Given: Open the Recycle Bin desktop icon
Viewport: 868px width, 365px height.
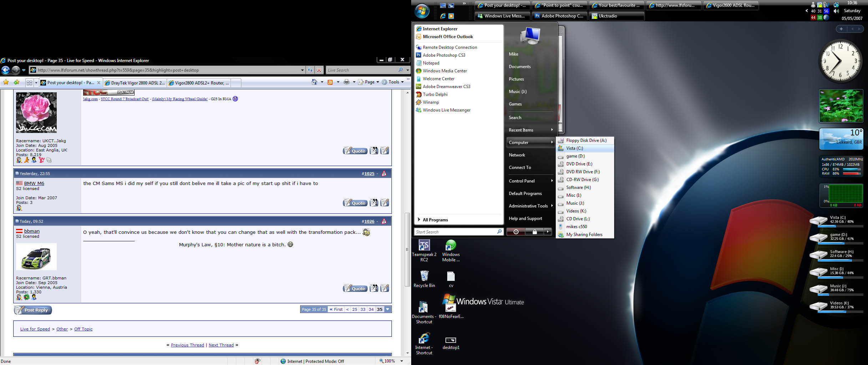Looking at the screenshot, I should (x=424, y=279).
